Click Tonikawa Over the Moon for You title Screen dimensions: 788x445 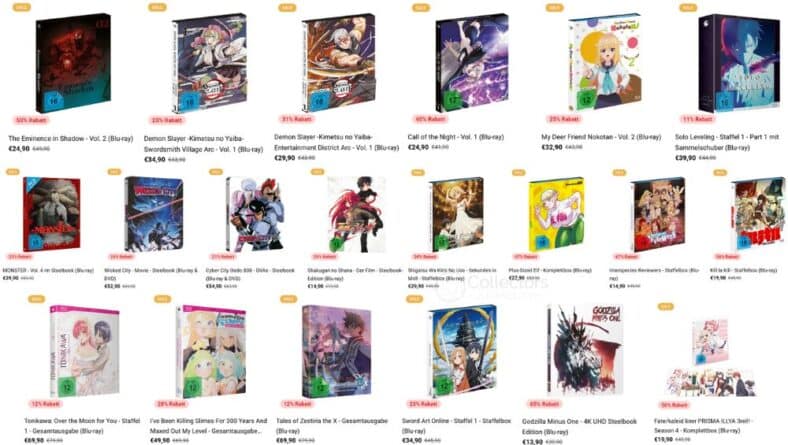click(x=82, y=426)
